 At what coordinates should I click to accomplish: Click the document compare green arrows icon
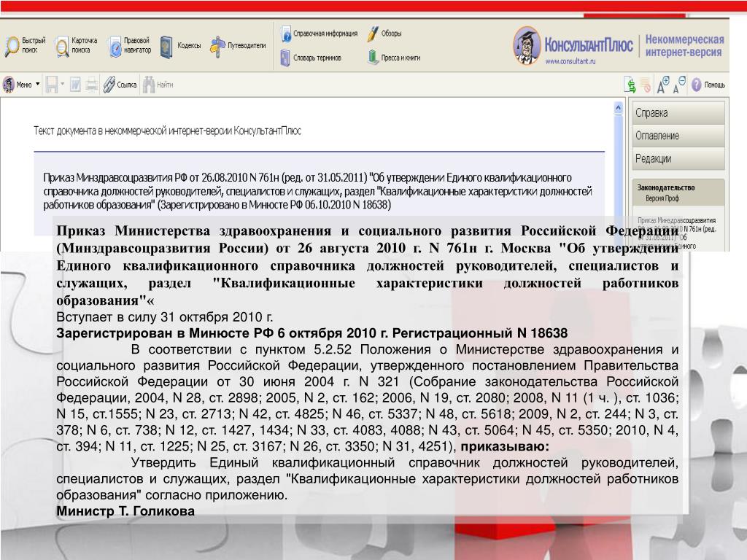pos(630,85)
